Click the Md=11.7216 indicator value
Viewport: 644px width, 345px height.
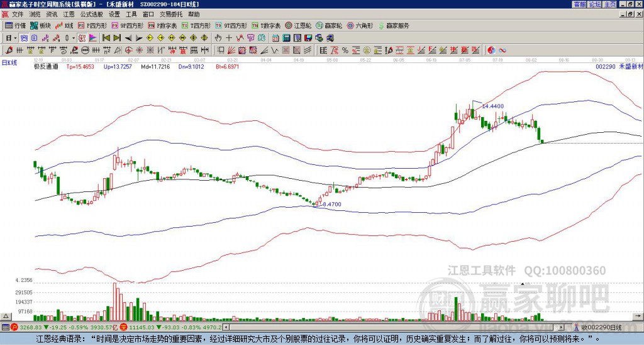pos(155,66)
